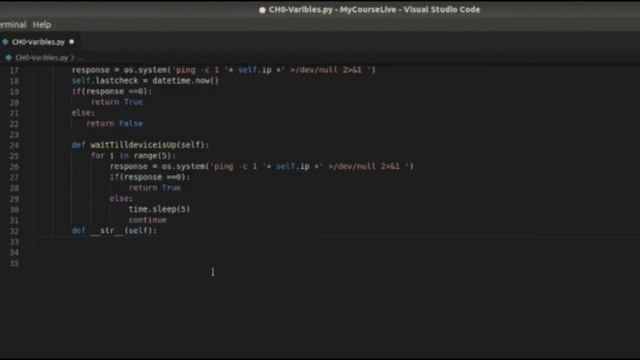640x360 pixels.
Task: Click the unsaved dot on CH0-Varibles.py tab
Action: (72, 42)
